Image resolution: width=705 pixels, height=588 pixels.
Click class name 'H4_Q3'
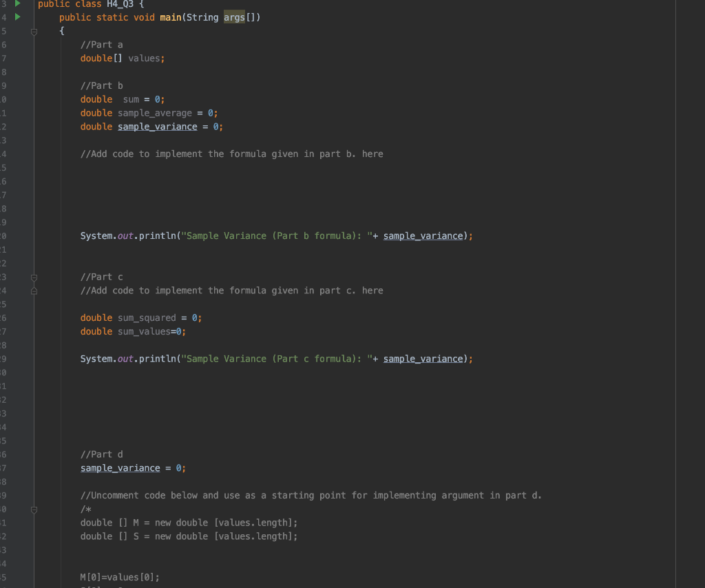(x=120, y=4)
